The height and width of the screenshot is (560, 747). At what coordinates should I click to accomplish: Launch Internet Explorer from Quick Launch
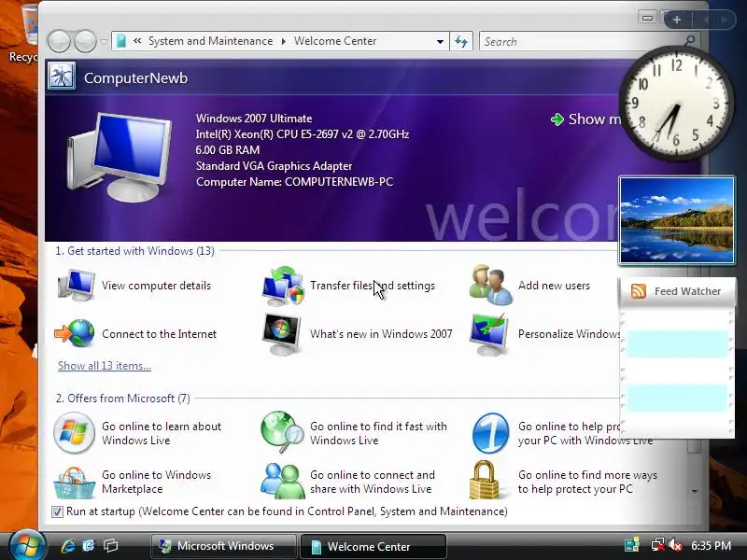68,546
